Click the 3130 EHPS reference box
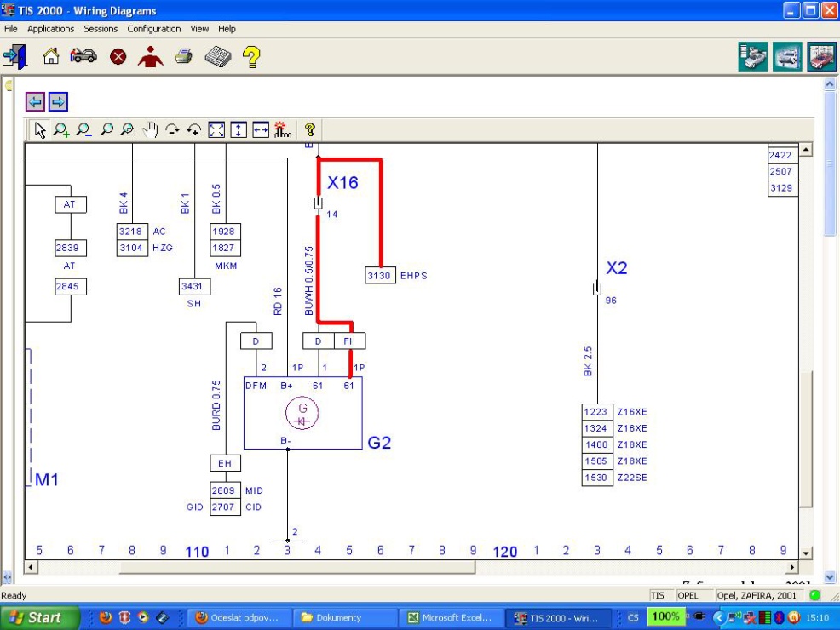Image resolution: width=840 pixels, height=630 pixels. [x=380, y=276]
